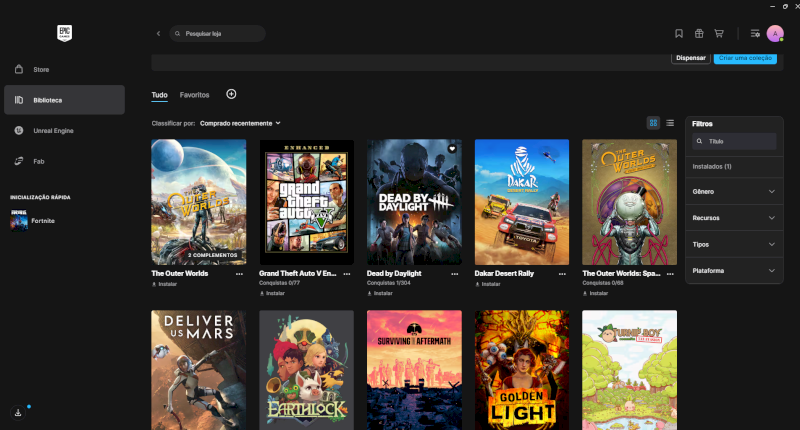Open Turnip Boy cover thumbnail

(x=630, y=370)
